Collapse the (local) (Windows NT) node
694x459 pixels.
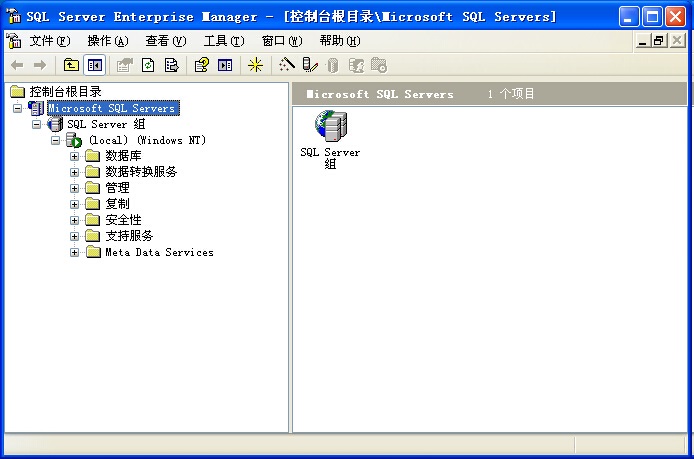pyautogui.click(x=55, y=140)
